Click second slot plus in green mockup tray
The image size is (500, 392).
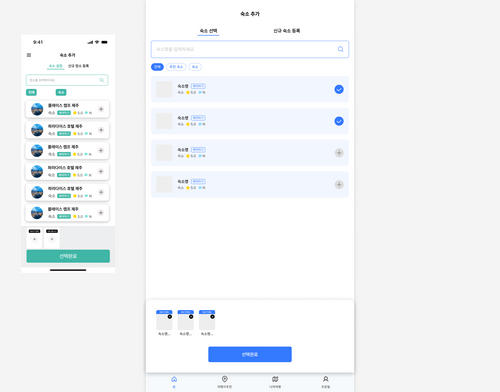(52, 239)
